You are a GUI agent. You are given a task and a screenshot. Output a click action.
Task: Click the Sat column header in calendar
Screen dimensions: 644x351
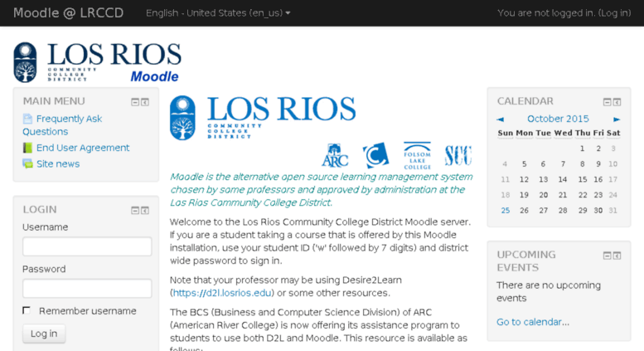[x=613, y=133]
